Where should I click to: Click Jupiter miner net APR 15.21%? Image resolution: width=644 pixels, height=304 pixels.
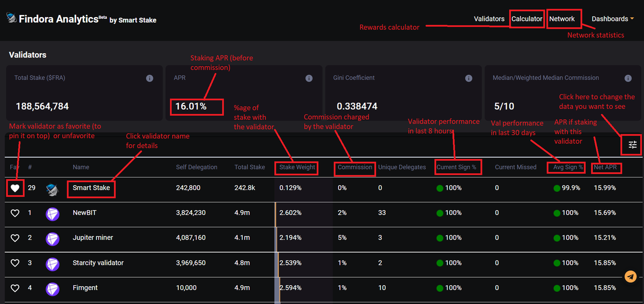(605, 238)
